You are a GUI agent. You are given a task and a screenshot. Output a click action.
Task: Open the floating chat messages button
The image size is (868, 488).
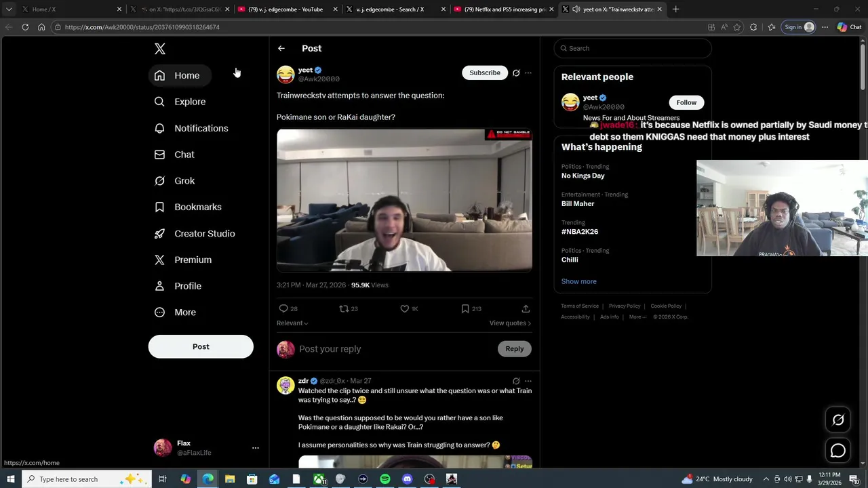click(838, 451)
